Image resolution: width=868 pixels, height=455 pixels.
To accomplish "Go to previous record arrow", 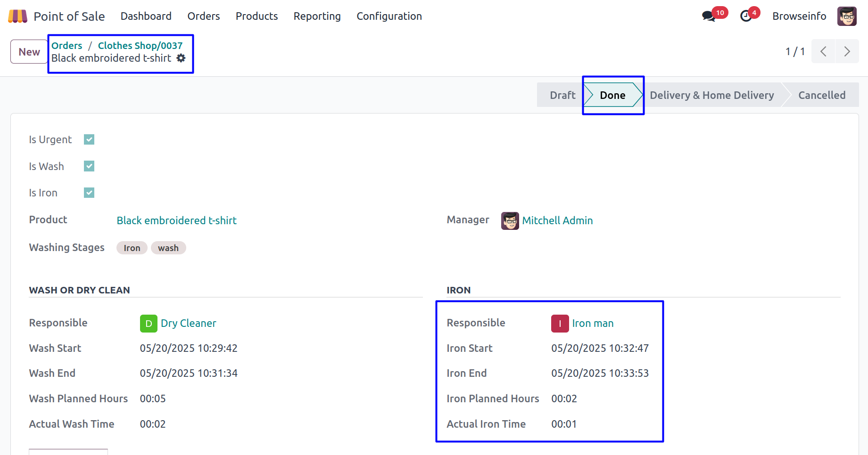I will click(823, 51).
